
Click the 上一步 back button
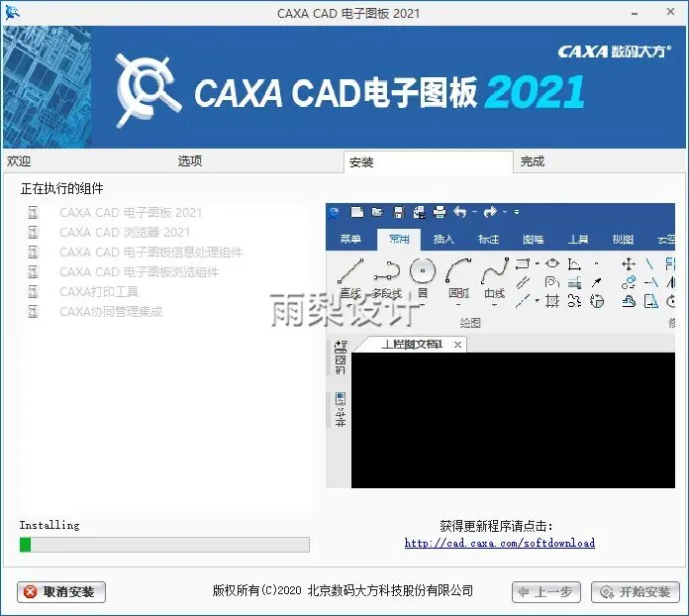[546, 592]
